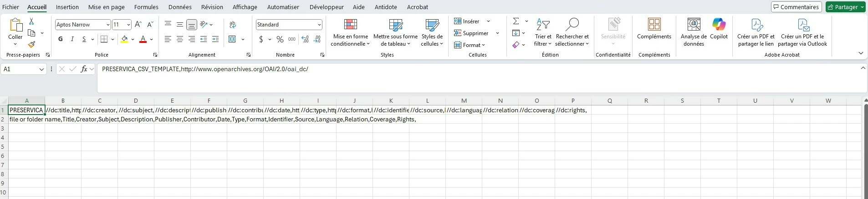Switch to the Mise en page tab
Image resolution: width=868 pixels, height=199 pixels.
[x=107, y=7]
